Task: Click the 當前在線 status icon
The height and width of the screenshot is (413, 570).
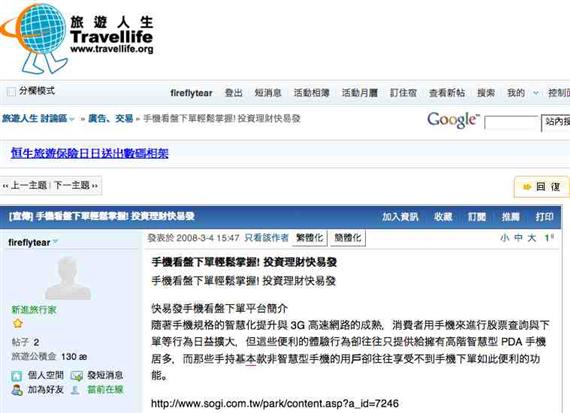Action: (x=75, y=390)
